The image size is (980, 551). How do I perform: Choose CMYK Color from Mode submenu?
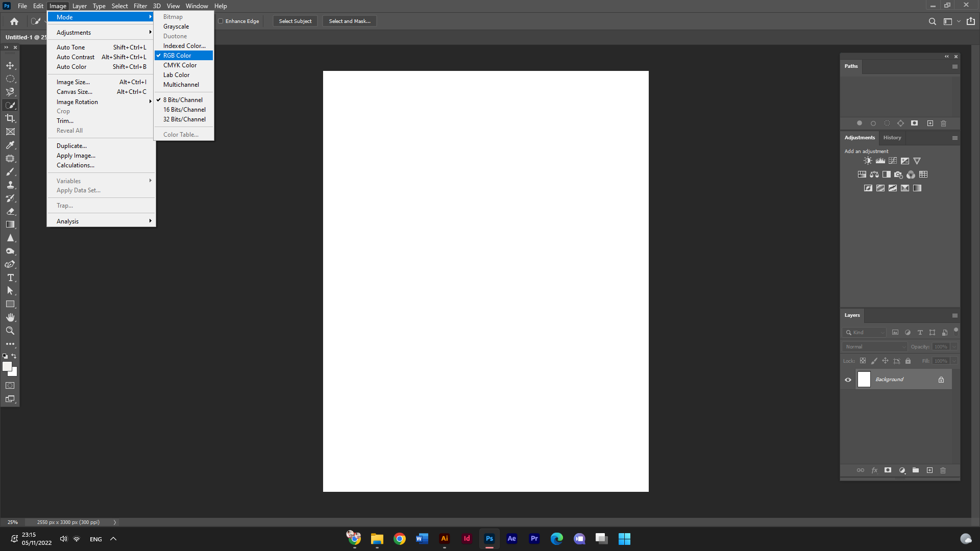pos(180,65)
